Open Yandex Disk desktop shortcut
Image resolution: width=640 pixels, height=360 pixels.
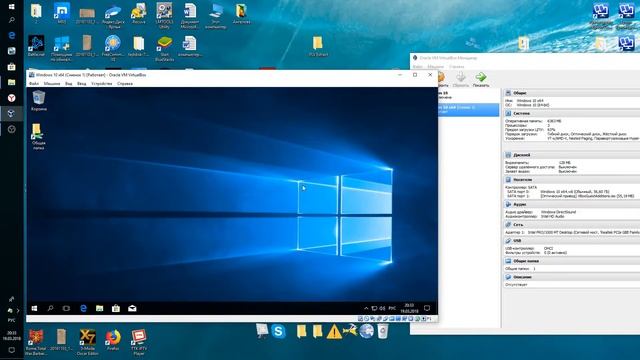point(113,16)
